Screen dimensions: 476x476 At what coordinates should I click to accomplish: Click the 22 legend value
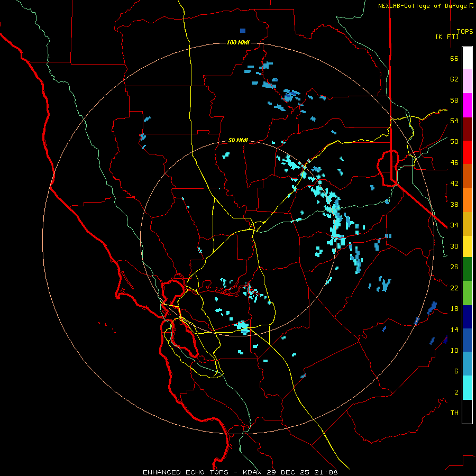(454, 288)
